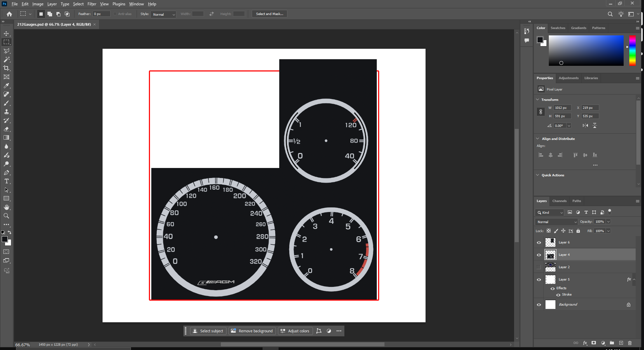Open the Style dropdown set to Normal

(x=163, y=14)
